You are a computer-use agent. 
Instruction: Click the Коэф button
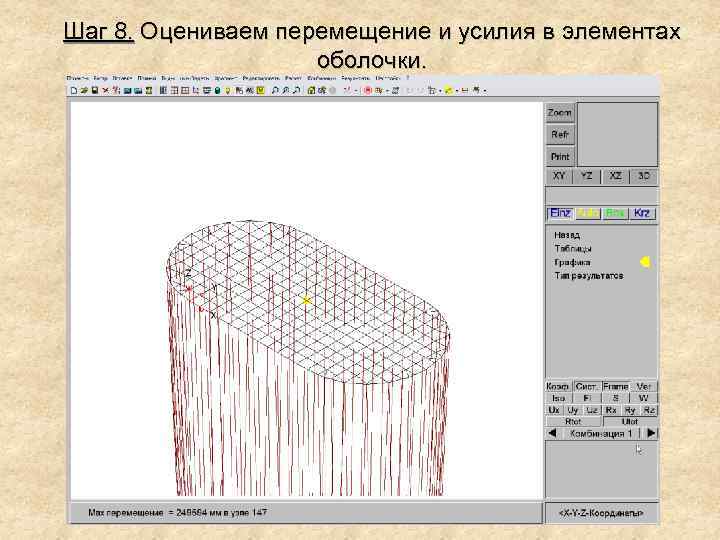tap(558, 387)
